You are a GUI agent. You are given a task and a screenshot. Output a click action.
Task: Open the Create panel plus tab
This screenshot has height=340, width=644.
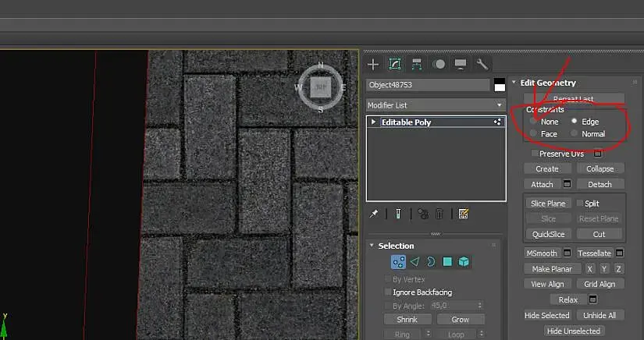[374, 64]
